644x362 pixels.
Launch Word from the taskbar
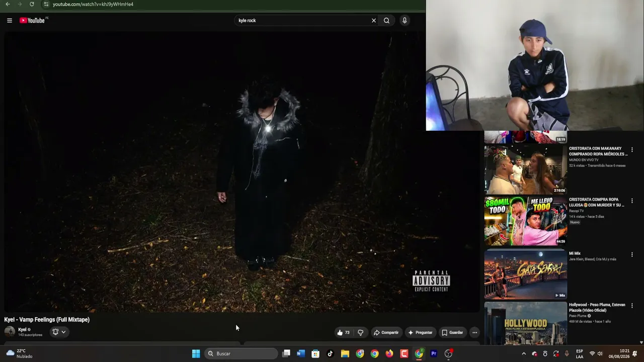[301, 353]
